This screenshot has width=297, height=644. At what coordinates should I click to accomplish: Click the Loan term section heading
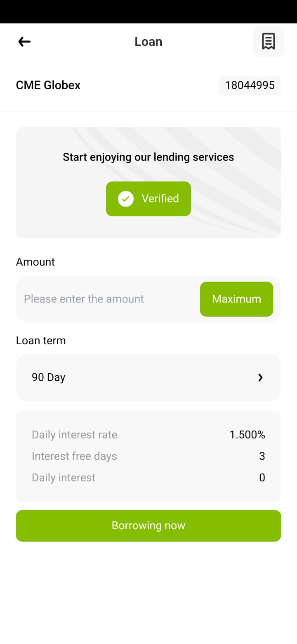click(41, 341)
